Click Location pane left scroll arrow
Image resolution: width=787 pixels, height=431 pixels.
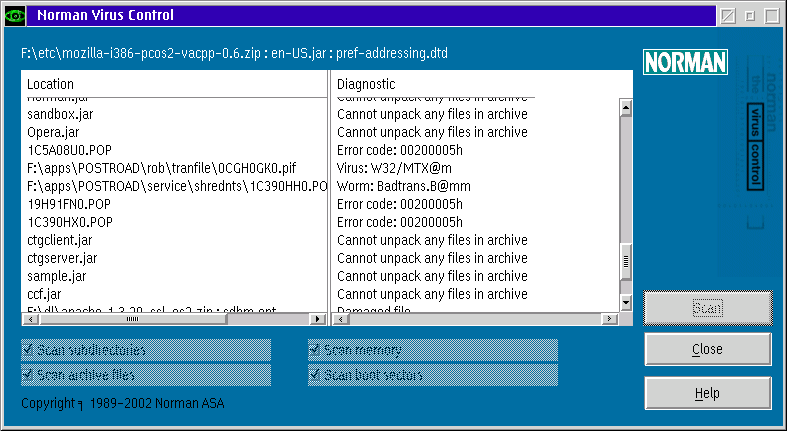(x=31, y=319)
